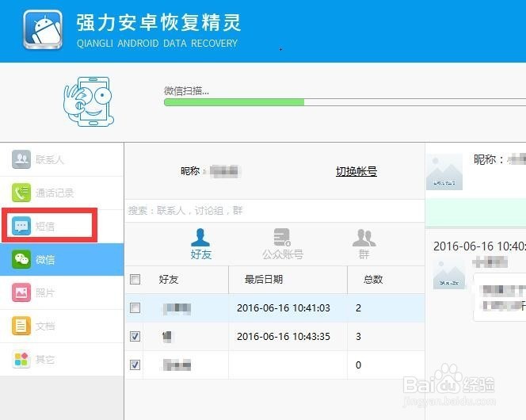This screenshot has height=420, width=526.
Task: Sort by the 总数 column header
Action: coord(373,279)
